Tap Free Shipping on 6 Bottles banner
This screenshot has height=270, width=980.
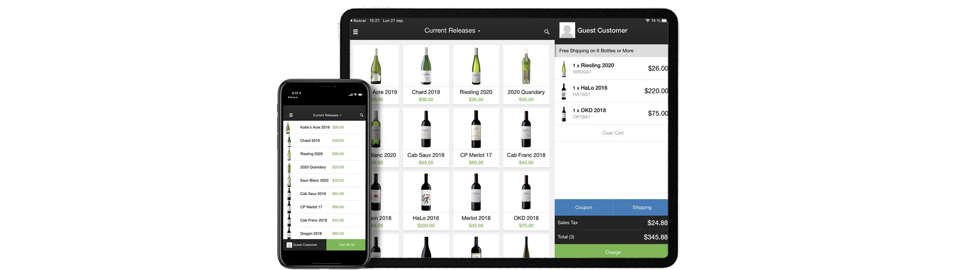pos(611,51)
